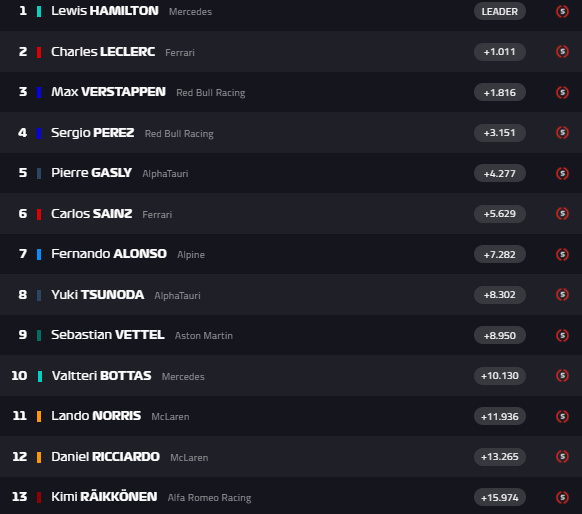Click soft tyre icon in Gasly's row
Screen dimensions: 582x514
click(x=562, y=173)
